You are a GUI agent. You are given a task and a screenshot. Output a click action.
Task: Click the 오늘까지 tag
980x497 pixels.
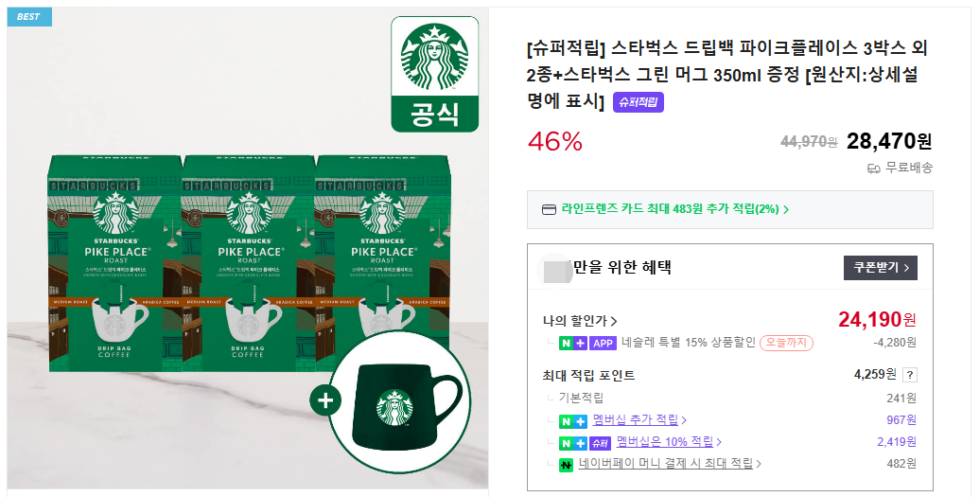786,343
